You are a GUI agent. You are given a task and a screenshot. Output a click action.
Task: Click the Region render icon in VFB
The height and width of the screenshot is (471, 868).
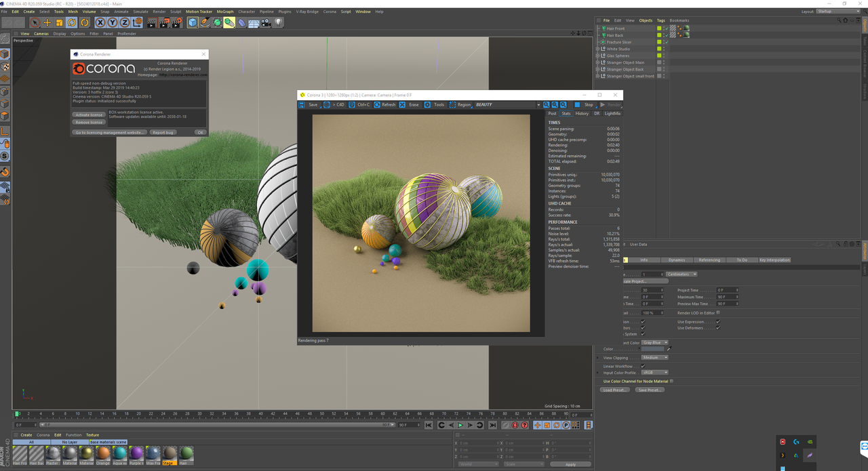(x=453, y=105)
